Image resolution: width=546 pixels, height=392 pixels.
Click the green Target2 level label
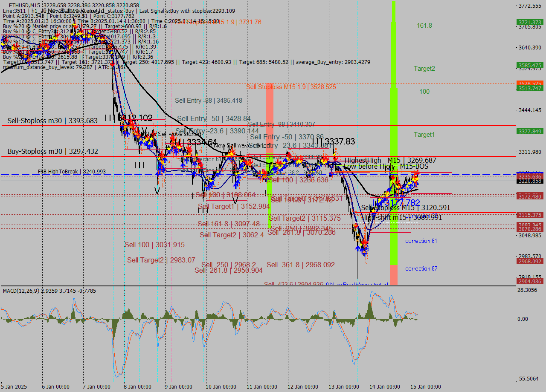(x=424, y=68)
